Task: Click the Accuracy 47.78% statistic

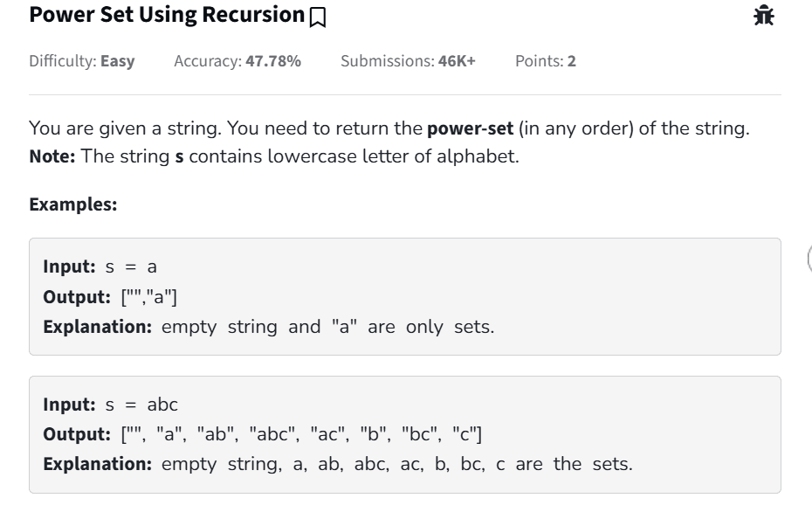Action: click(237, 61)
